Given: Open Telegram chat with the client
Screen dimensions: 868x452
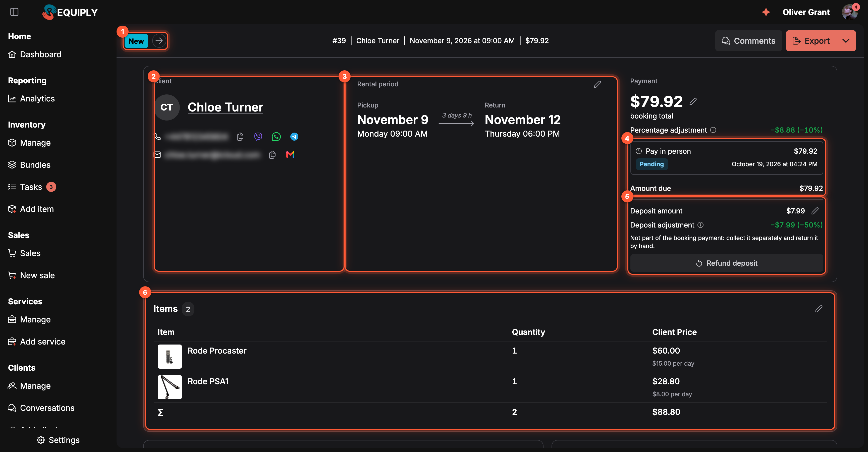Looking at the screenshot, I should point(294,136).
